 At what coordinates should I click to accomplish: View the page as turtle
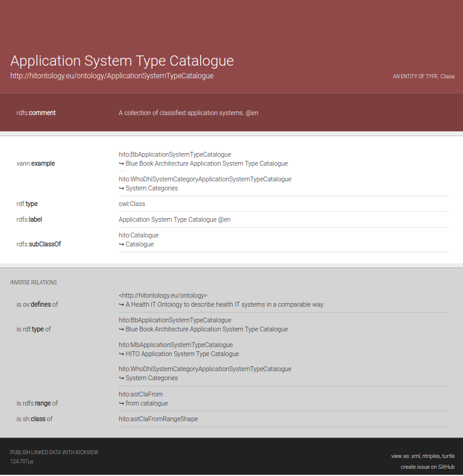coord(448,456)
